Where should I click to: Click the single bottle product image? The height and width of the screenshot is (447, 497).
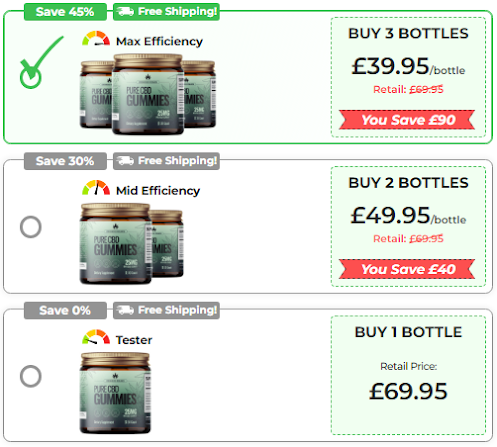[x=115, y=393]
